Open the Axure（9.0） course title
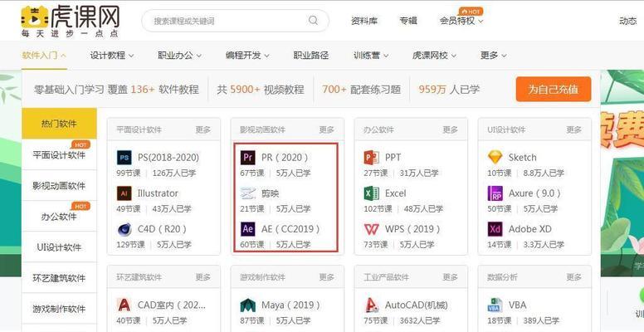644x332 pixels. pos(535,193)
